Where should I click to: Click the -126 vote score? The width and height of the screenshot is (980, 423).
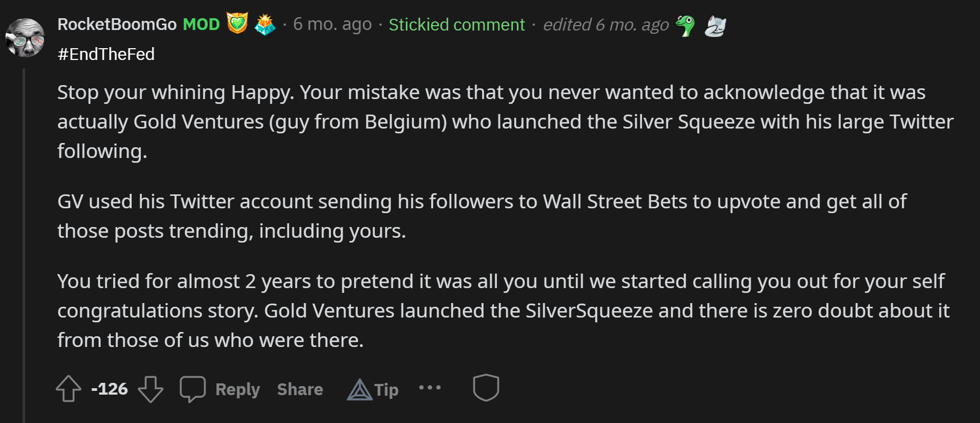pyautogui.click(x=109, y=389)
